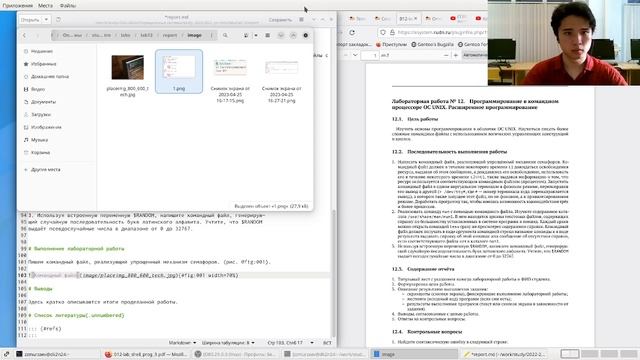Open the file manager search
640x360 pixels.
pos(225,36)
